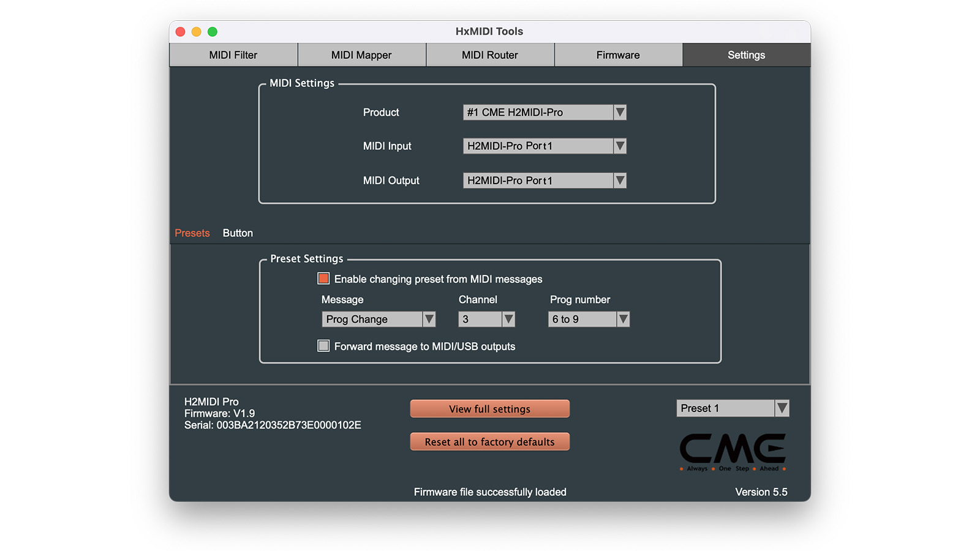Select the Presets sub-tab
Viewport: 980px width, 551px height.
point(192,233)
